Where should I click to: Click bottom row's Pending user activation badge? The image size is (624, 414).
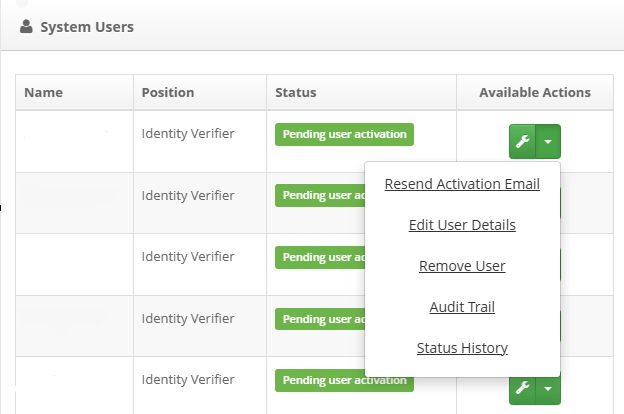344,381
